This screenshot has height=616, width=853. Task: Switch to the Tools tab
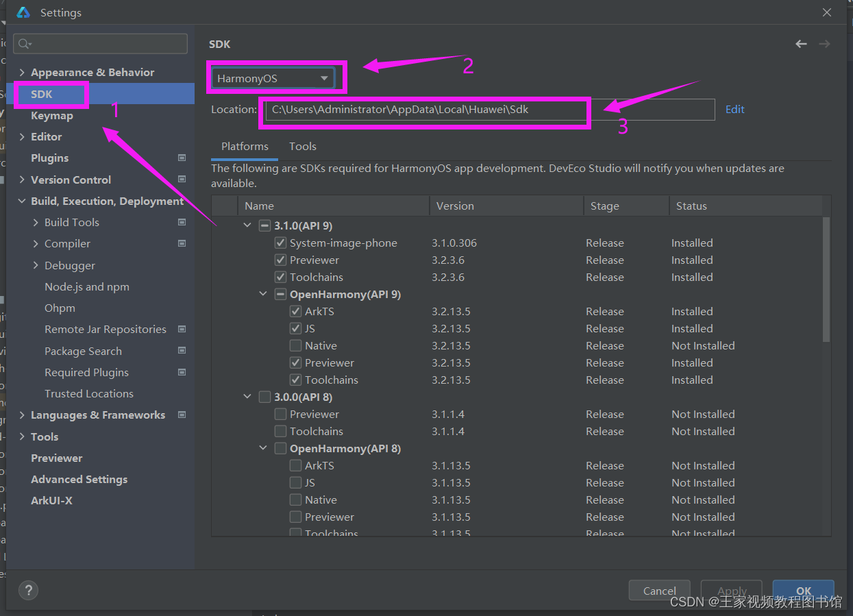point(303,147)
